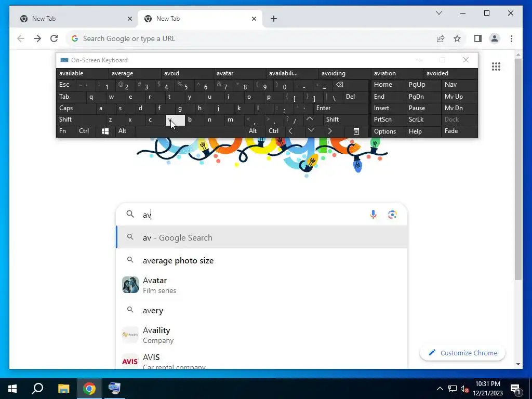Image resolution: width=532 pixels, height=399 pixels.
Task: Toggle the Fn key on the keyboard
Action: point(66,131)
